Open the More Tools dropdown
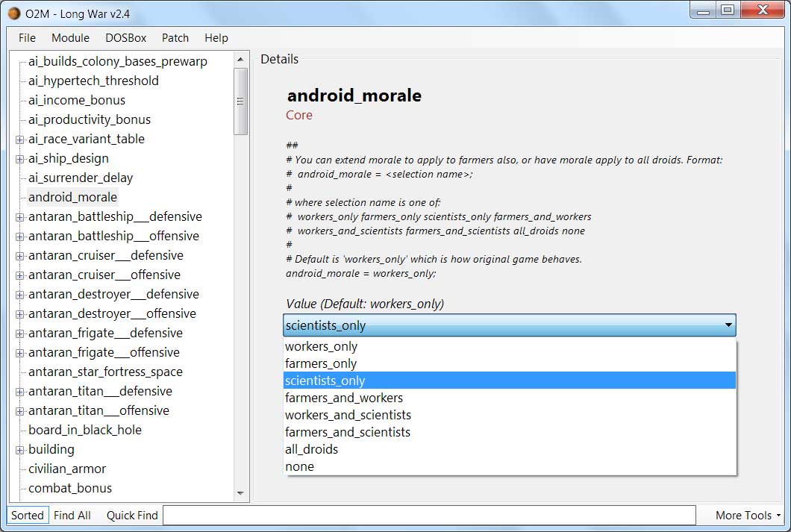 pyautogui.click(x=748, y=516)
